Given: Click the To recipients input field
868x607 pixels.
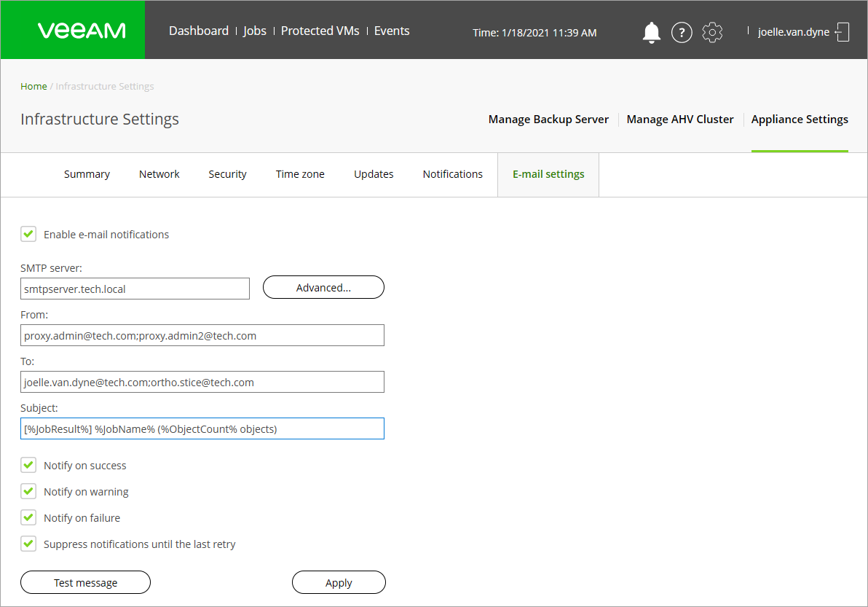Looking at the screenshot, I should click(202, 382).
